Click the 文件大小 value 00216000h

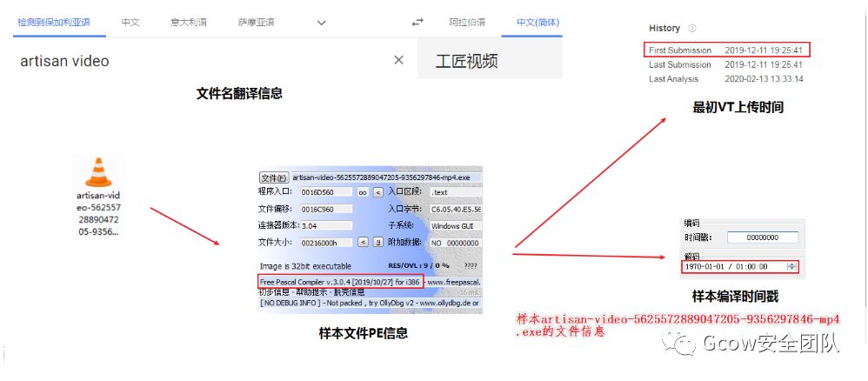326,243
